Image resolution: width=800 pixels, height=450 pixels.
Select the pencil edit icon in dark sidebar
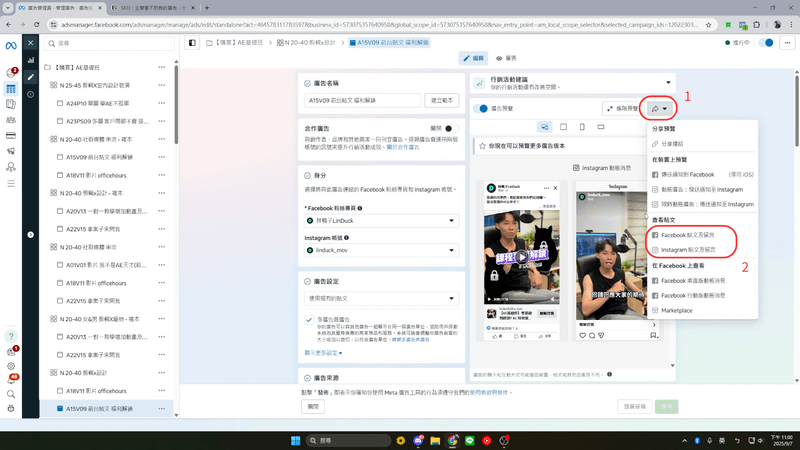pos(31,77)
